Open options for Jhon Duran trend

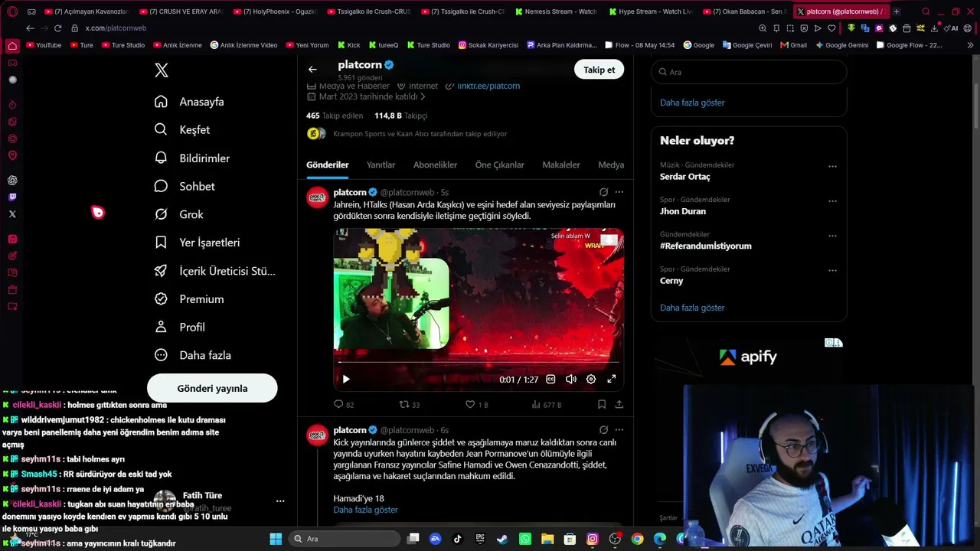(x=832, y=201)
